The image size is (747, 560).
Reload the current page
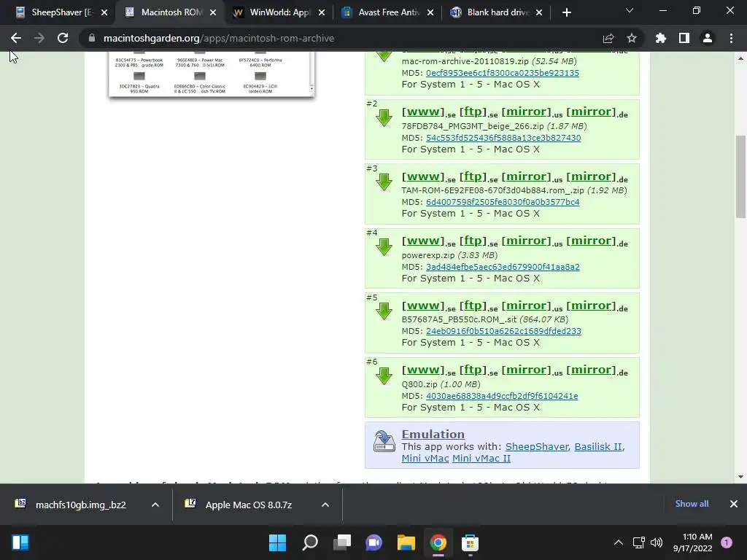pyautogui.click(x=63, y=38)
